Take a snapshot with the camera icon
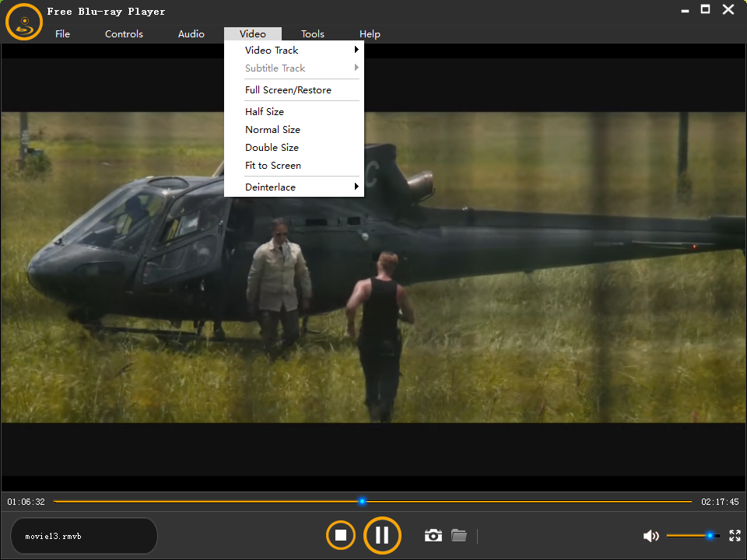The width and height of the screenshot is (747, 560). click(433, 535)
